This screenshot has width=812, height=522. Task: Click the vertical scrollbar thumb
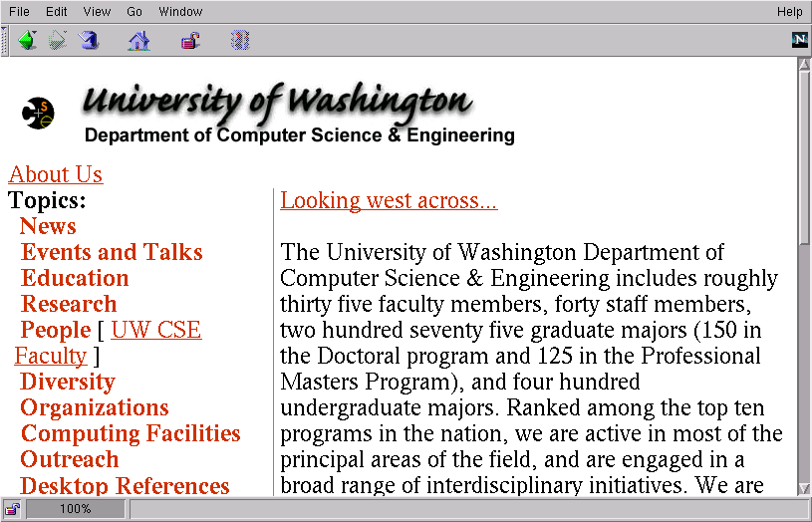click(x=804, y=160)
